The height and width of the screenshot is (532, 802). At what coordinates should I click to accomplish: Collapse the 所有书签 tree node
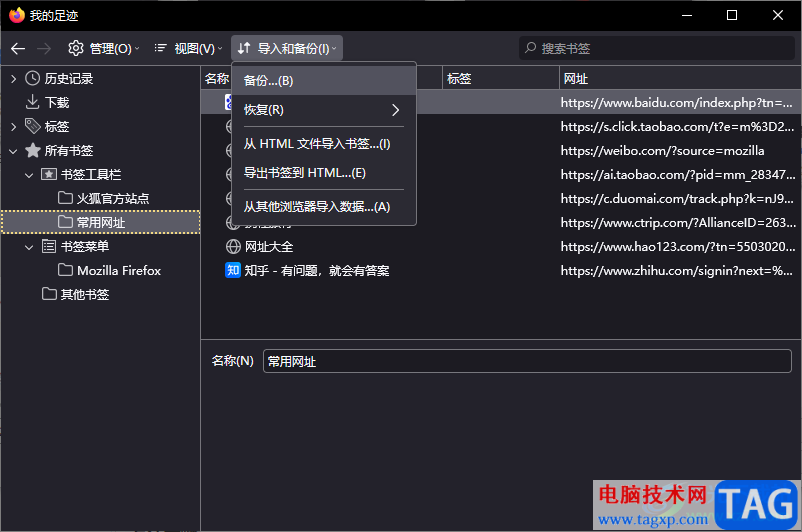(14, 151)
